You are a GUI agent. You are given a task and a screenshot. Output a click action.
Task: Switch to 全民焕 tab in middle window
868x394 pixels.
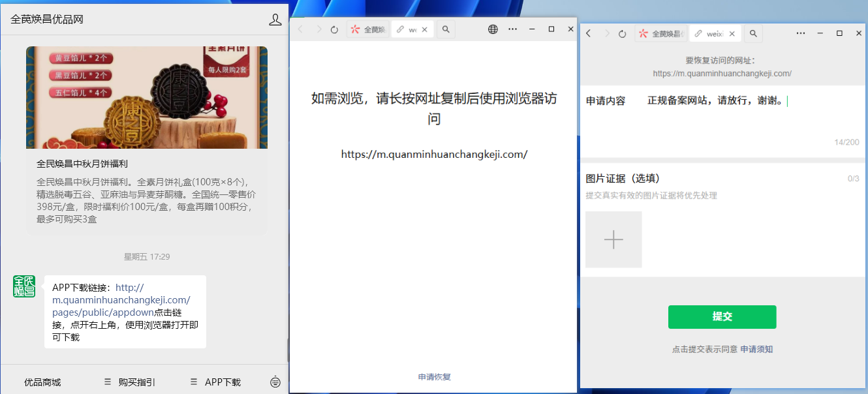[368, 29]
